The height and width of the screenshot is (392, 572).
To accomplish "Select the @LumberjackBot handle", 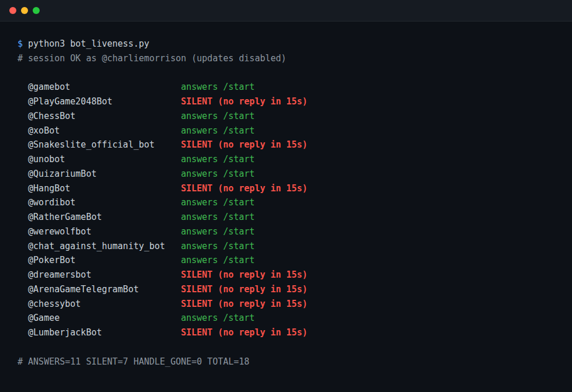I will point(65,332).
